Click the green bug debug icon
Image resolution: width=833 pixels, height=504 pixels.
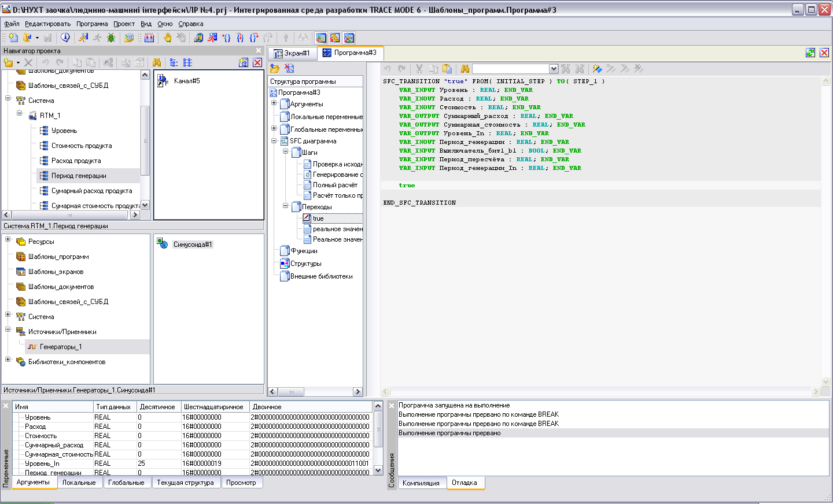coord(111,38)
